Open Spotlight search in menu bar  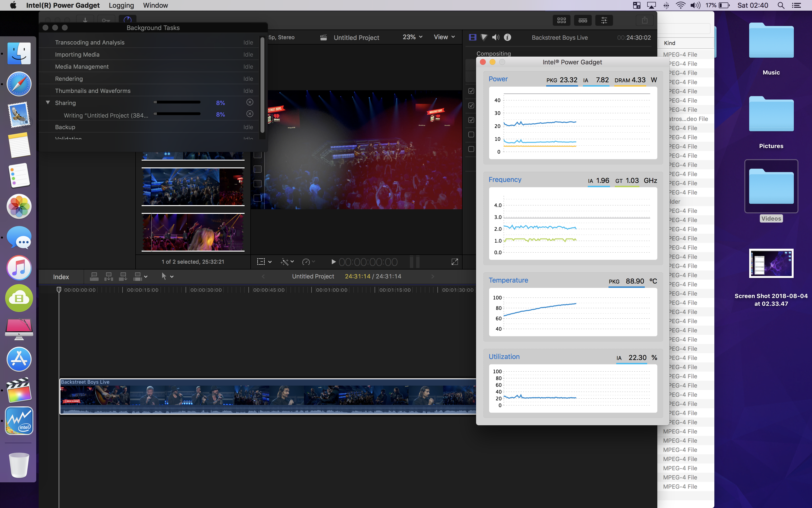781,5
